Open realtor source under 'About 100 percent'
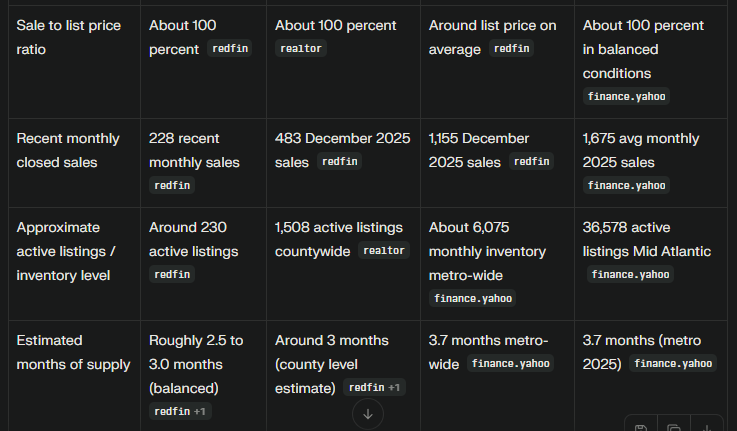Viewport: 737px width, 431px height. (301, 48)
